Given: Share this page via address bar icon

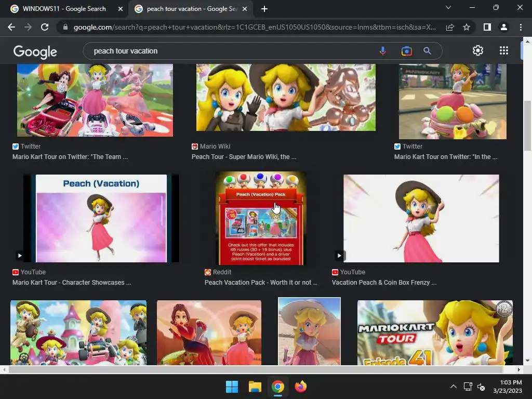Looking at the screenshot, I should click(450, 27).
